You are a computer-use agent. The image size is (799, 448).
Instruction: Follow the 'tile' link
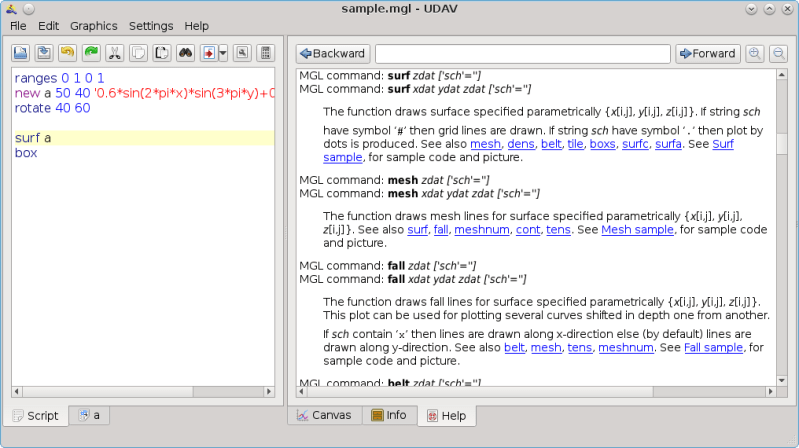(575, 144)
